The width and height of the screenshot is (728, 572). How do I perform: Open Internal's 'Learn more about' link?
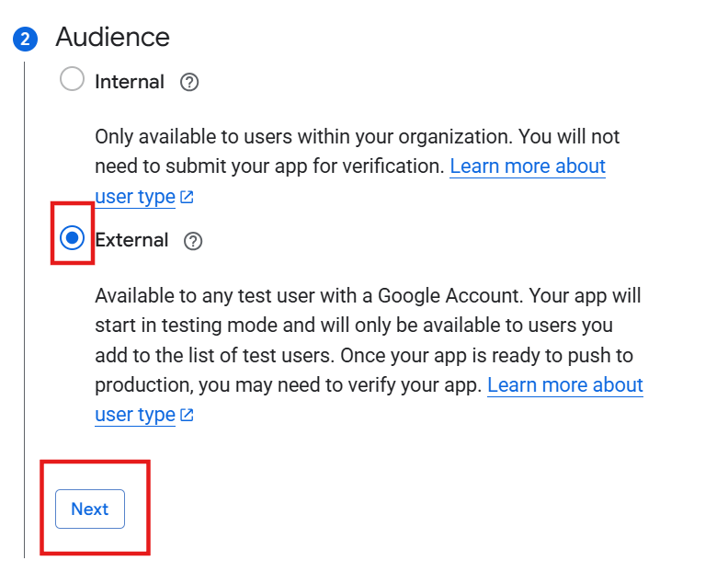[527, 166]
